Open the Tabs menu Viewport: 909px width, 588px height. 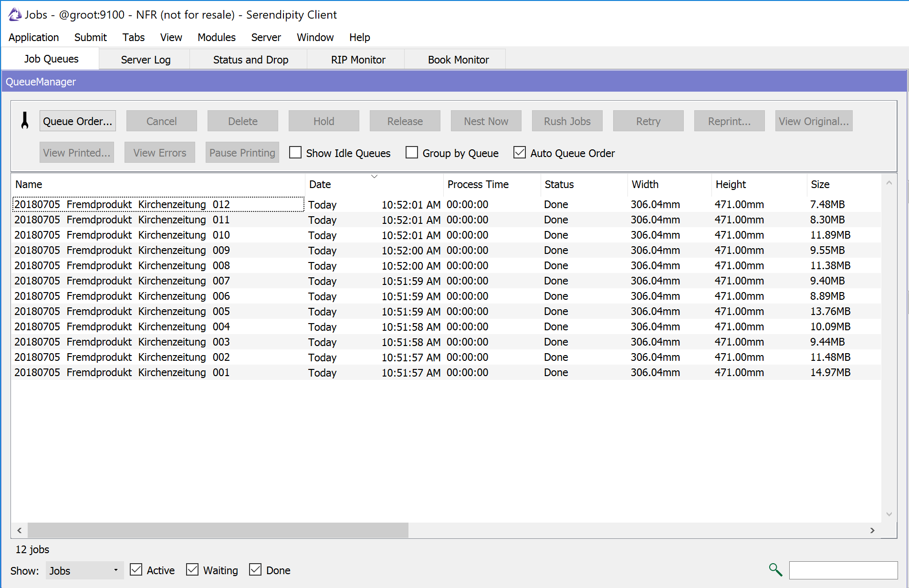click(x=134, y=37)
